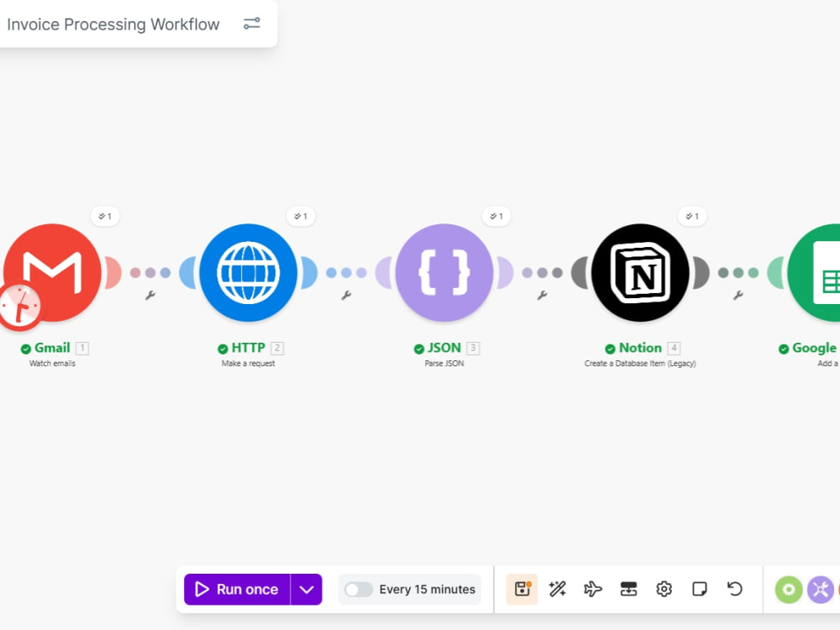Open wrench filter between Gmail and HTTP

coord(150,295)
